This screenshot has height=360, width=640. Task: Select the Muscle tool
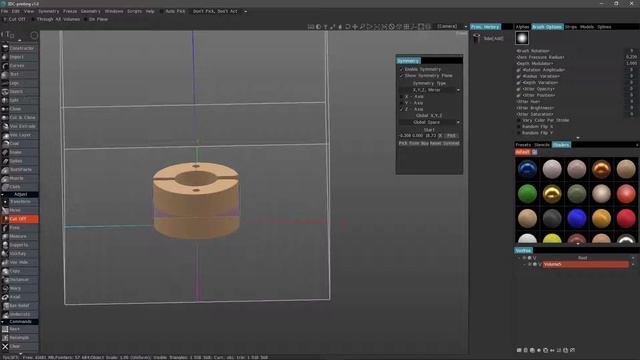(20, 178)
